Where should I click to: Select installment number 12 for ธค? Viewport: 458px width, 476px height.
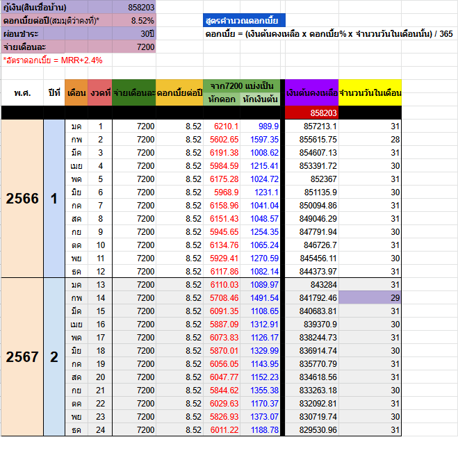[x=100, y=272]
